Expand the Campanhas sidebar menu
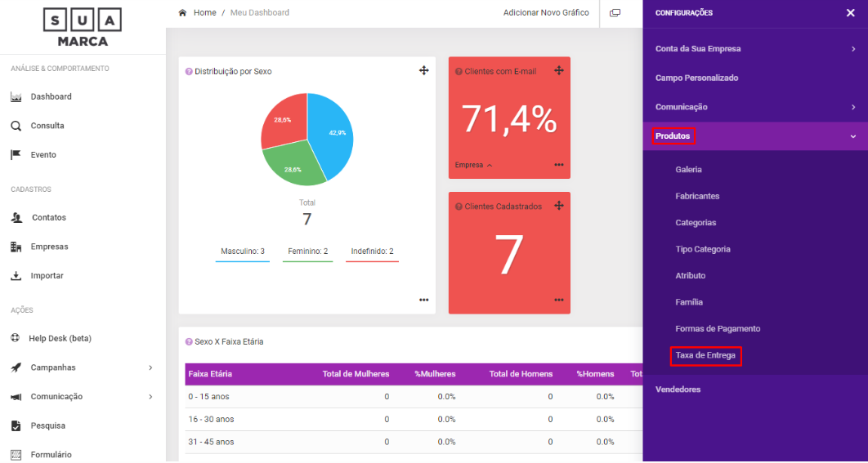Viewport: 868px width, 463px height. tap(150, 368)
